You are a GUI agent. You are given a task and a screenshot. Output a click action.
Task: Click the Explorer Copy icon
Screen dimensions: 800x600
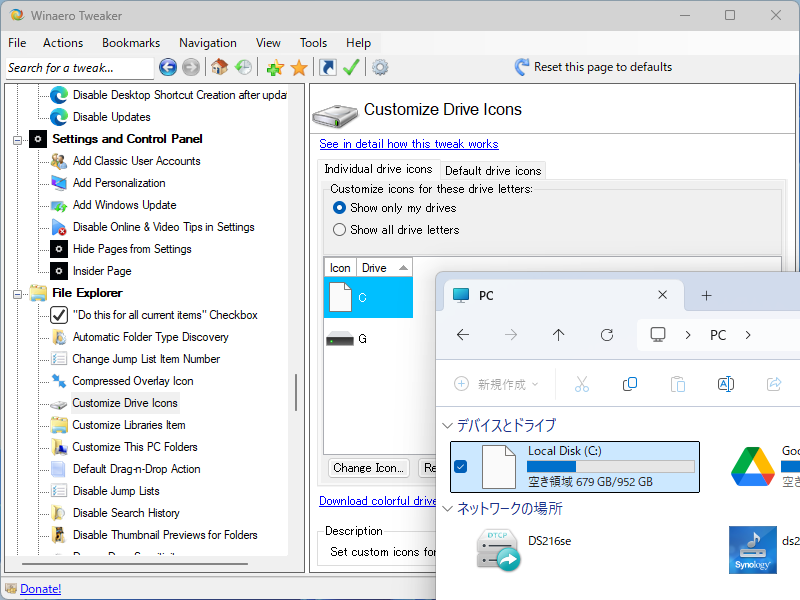630,384
